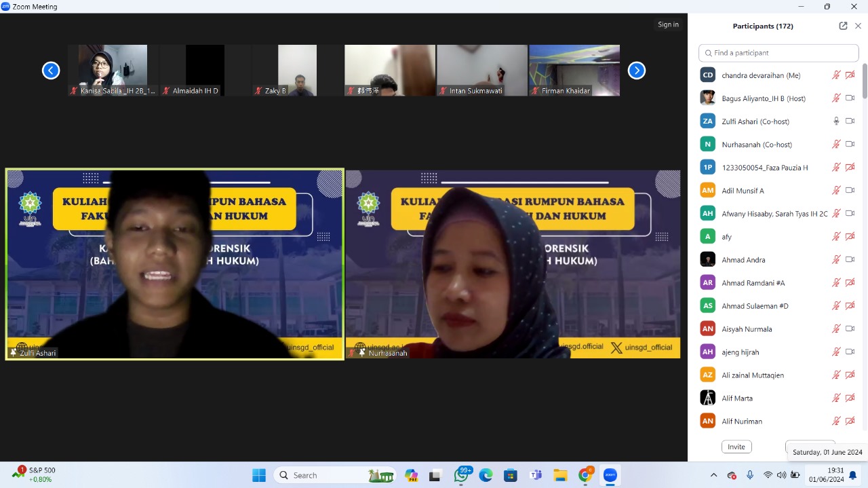868x488 pixels.
Task: Open Microsoft Teams from the taskbar
Action: pos(536,475)
